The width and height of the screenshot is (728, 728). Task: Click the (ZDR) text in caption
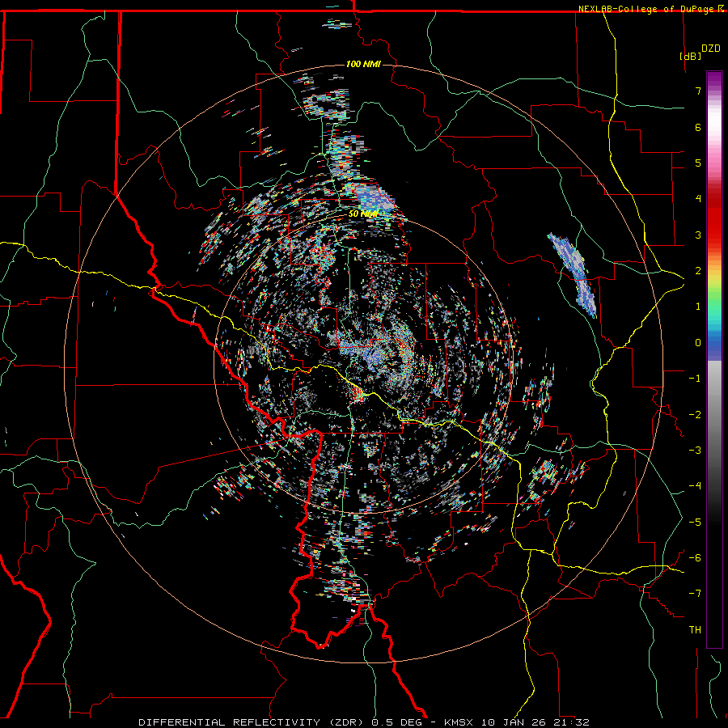[x=347, y=722]
